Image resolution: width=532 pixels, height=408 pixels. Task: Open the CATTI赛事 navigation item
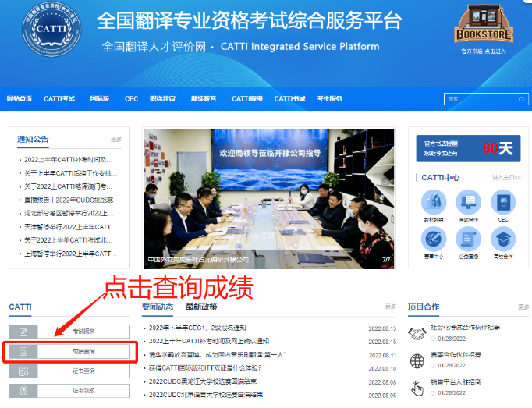(x=247, y=99)
